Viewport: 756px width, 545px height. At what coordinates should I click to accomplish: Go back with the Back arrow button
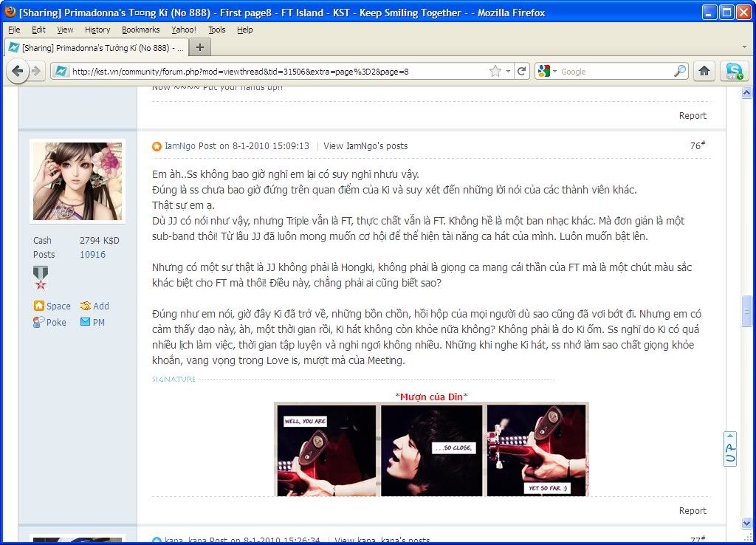pyautogui.click(x=18, y=72)
